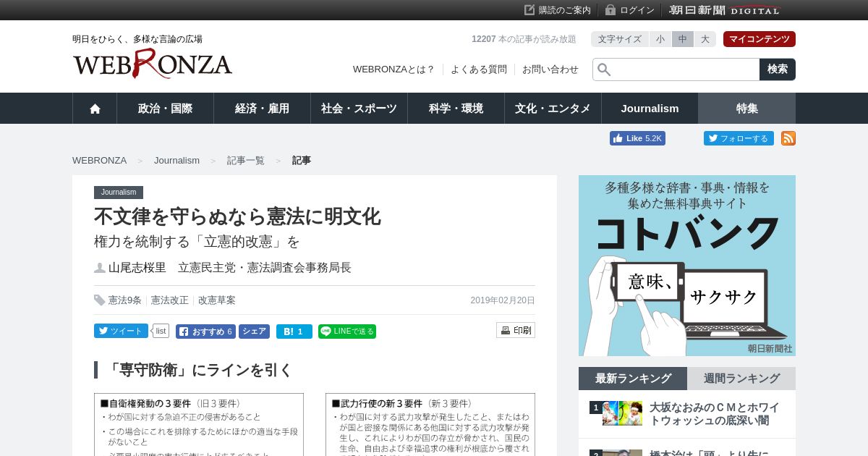This screenshot has height=456, width=868.
Task: Click Facebook シェア button
Action: click(x=254, y=332)
